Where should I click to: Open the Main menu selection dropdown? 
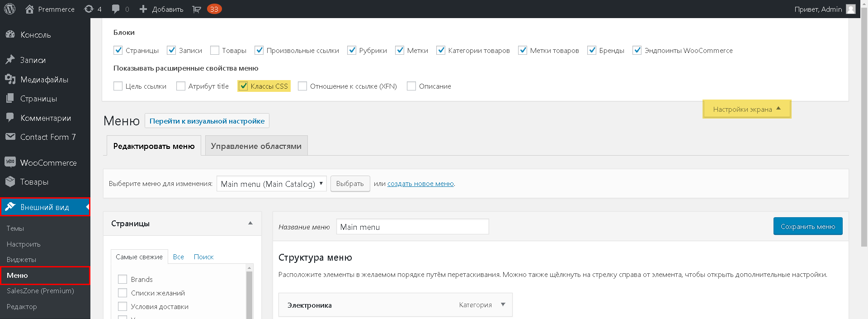[272, 184]
